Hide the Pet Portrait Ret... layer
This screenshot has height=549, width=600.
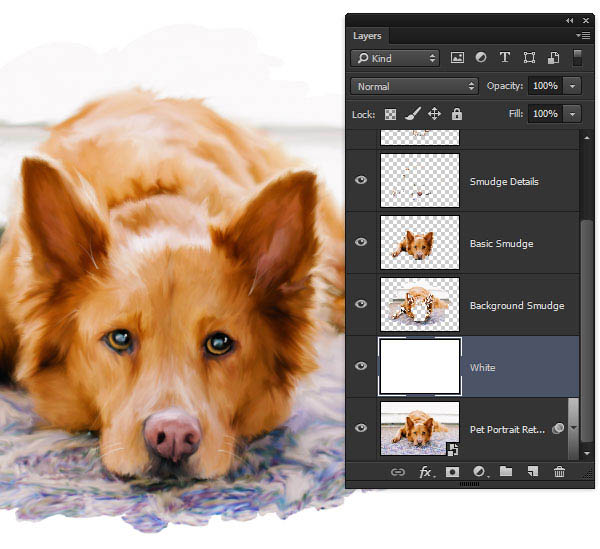coord(361,428)
